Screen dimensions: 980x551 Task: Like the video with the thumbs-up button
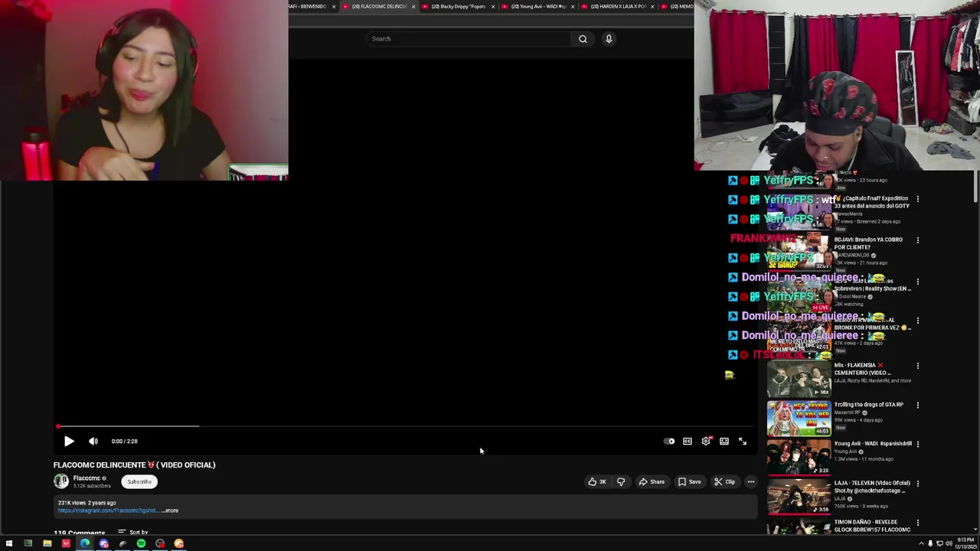[597, 481]
